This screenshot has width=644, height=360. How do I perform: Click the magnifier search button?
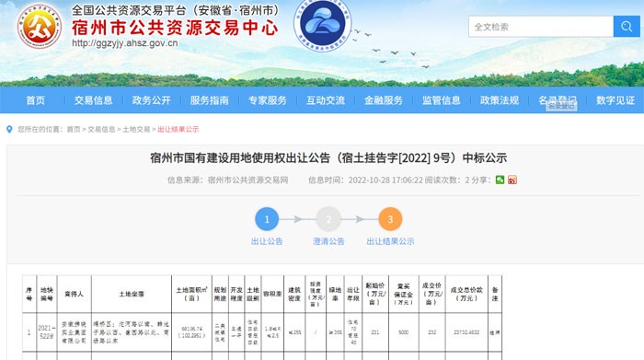click(x=627, y=27)
